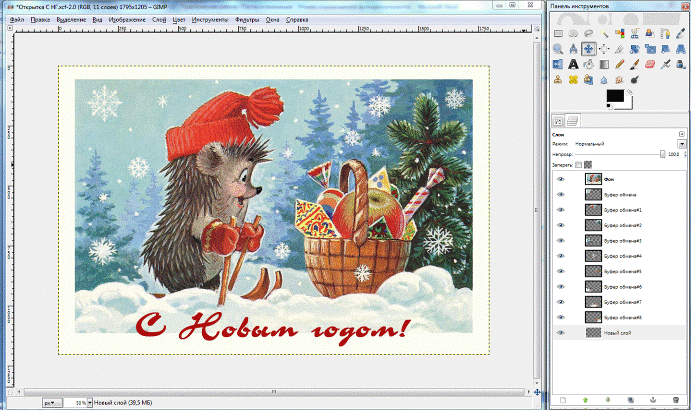Hide the Фон layer using its eye icon

560,178
